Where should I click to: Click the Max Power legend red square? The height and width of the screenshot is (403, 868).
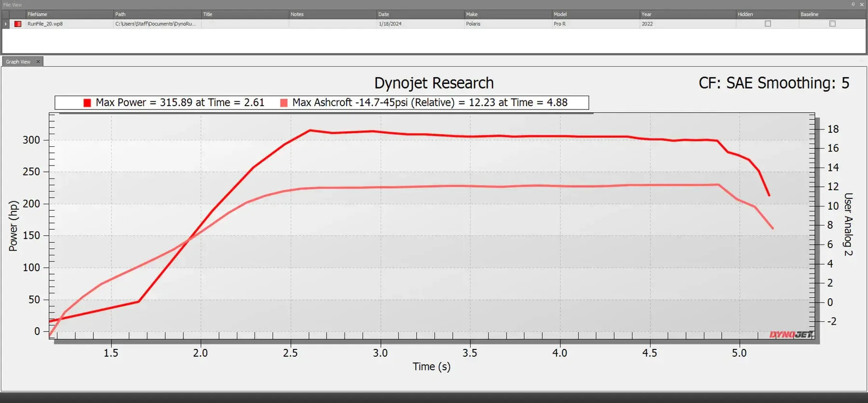point(87,103)
